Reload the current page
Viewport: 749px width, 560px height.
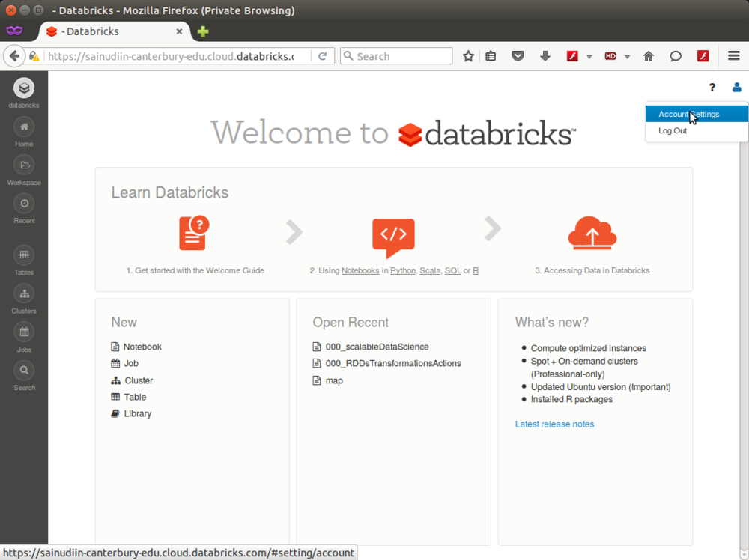(x=322, y=56)
